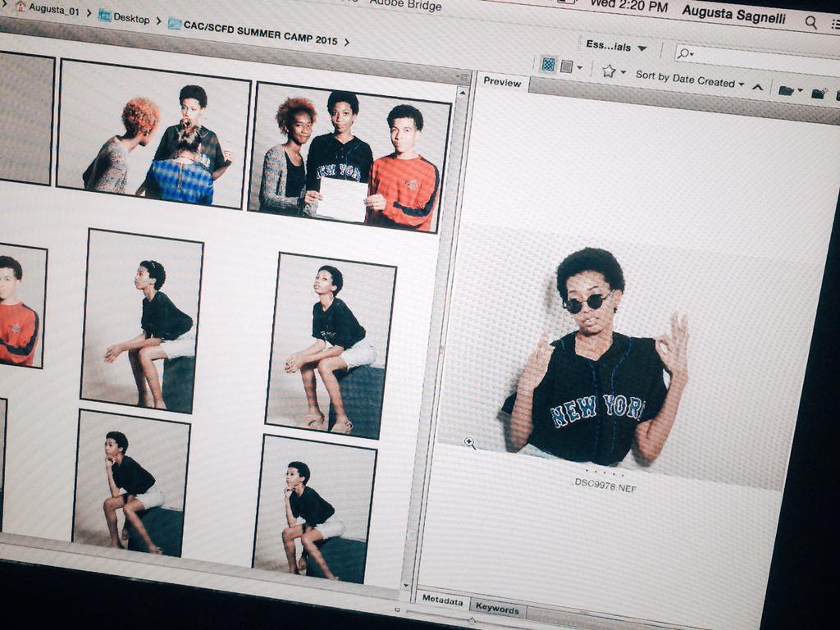Select thumbnail of three people facing away
The width and height of the screenshot is (840, 630).
tap(153, 134)
